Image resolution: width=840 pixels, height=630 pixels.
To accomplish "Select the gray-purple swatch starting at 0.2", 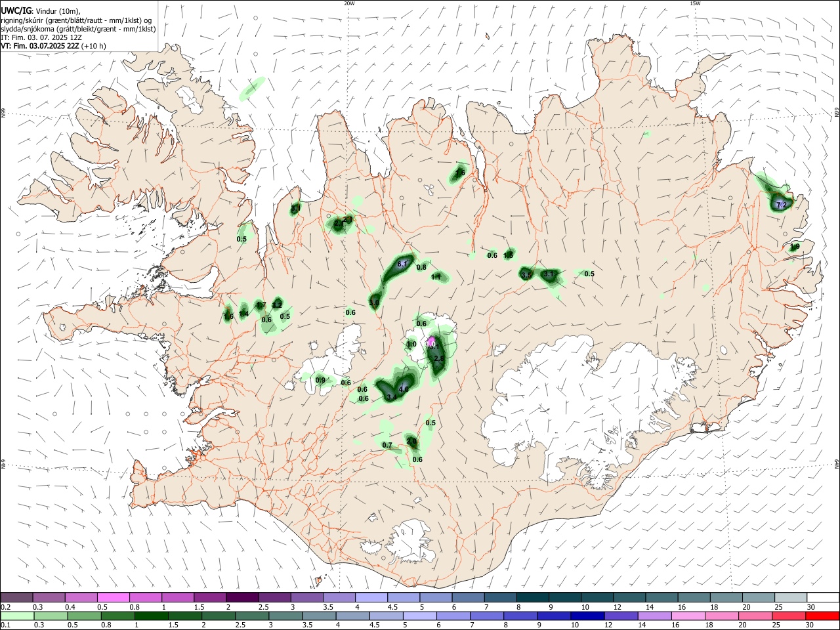I will [17, 597].
